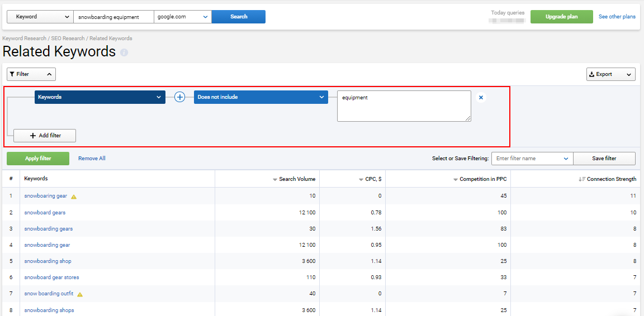Open the snowboard gears keyword link
The image size is (644, 316).
[x=45, y=213]
